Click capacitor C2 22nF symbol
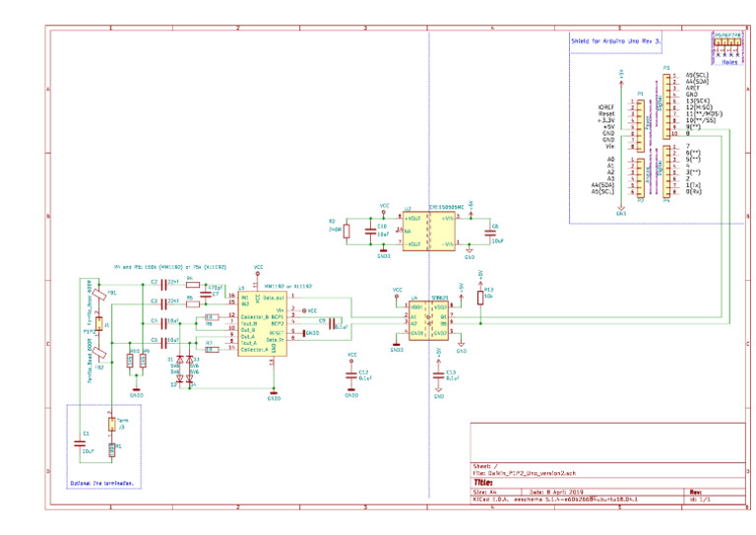756x535 pixels. click(x=163, y=285)
